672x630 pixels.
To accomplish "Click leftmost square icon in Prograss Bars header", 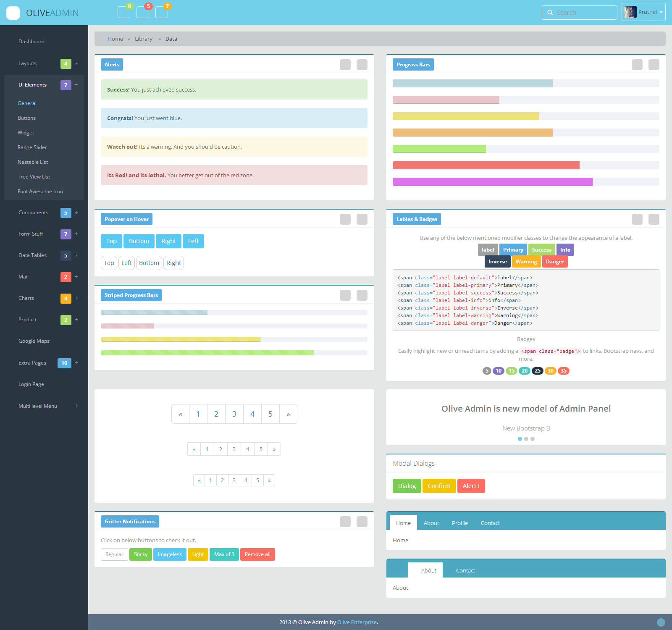I will 637,65.
